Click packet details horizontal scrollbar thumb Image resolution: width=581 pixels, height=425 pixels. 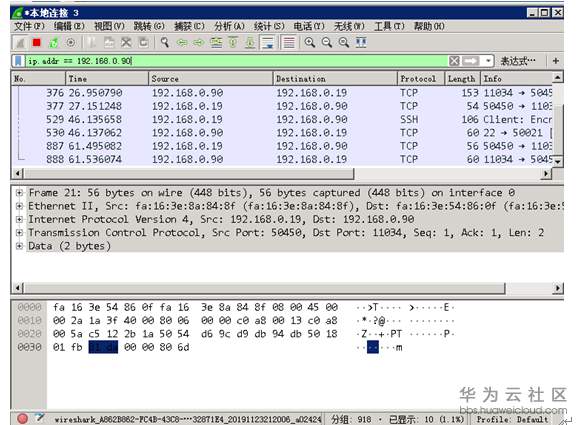[x=264, y=288]
